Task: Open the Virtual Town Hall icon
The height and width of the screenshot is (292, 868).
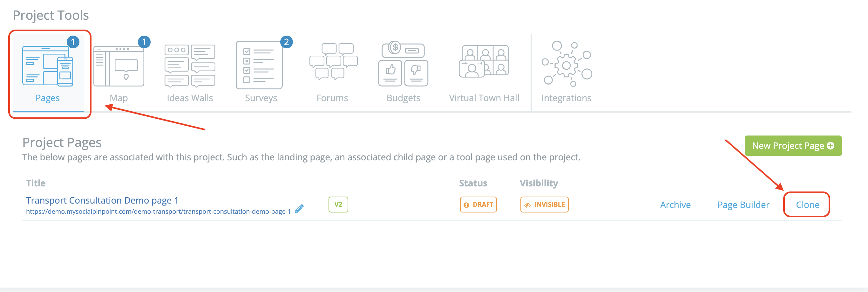Action: 484,61
